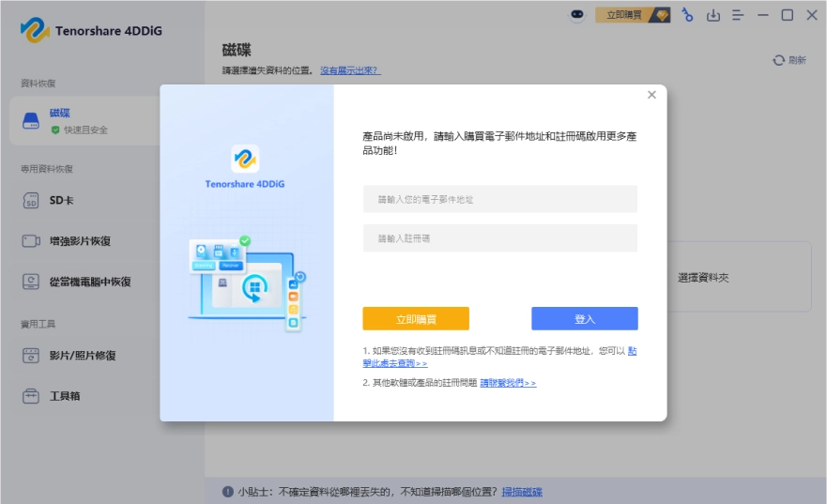Click the 磁碟 page heading
Image resolution: width=827 pixels, height=504 pixels.
(237, 50)
